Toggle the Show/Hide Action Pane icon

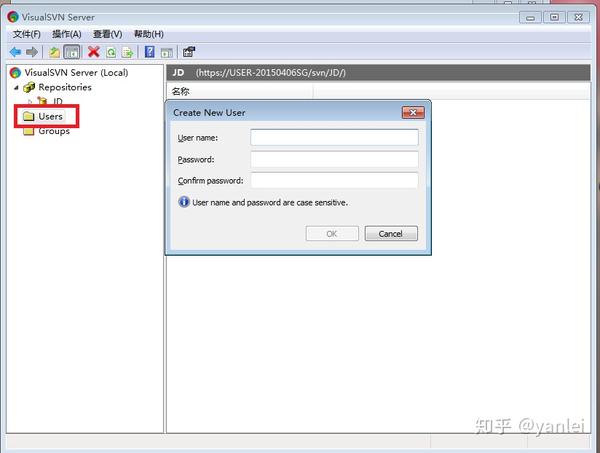click(167, 52)
